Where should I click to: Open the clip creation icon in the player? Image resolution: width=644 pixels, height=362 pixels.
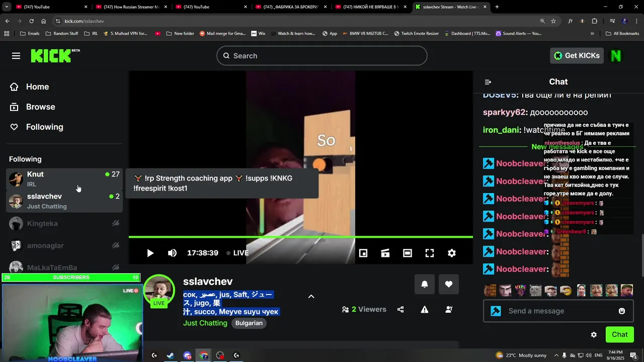point(385,253)
